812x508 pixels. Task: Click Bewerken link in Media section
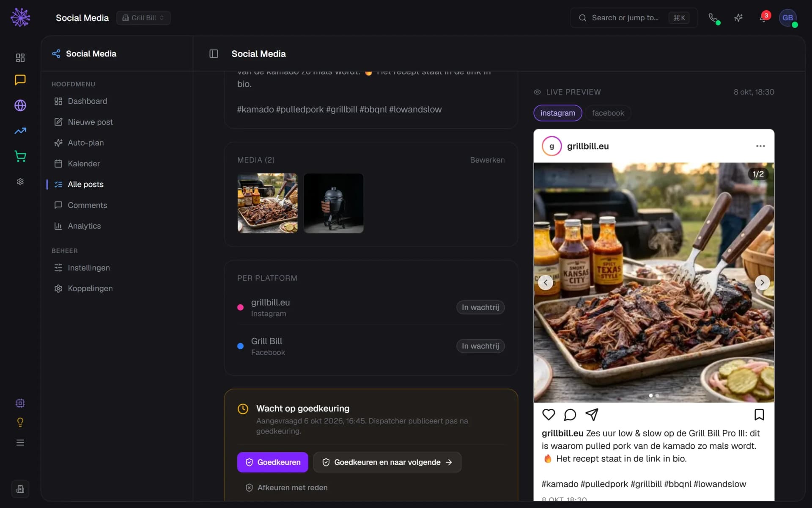pos(487,160)
